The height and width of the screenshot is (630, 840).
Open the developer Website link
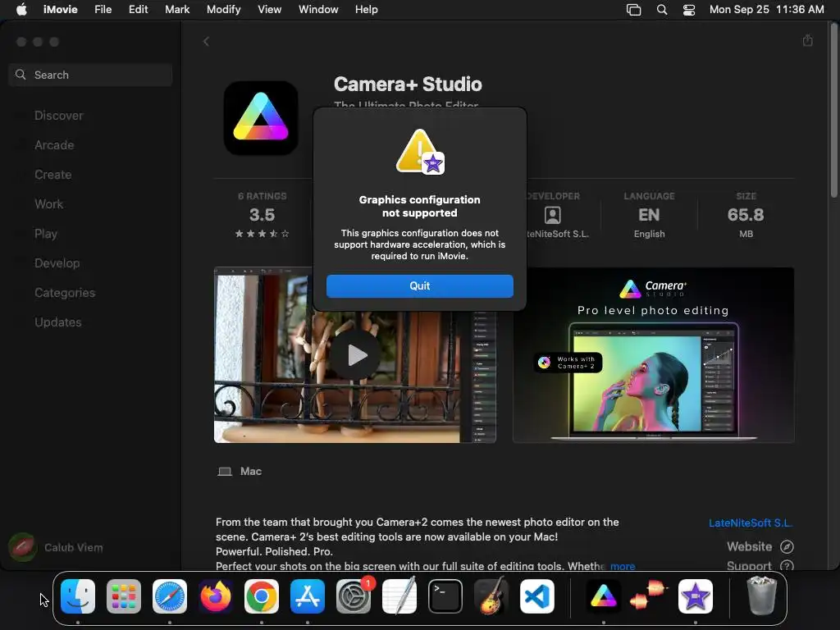[x=760, y=546]
